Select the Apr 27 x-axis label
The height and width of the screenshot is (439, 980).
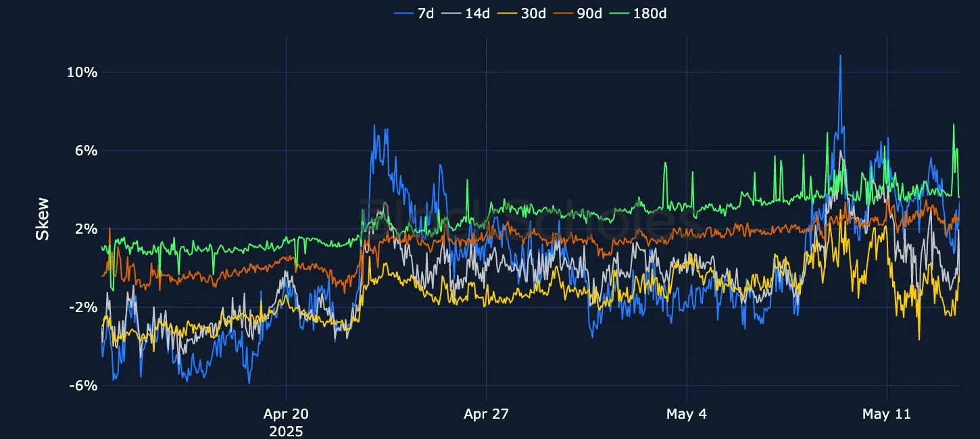[486, 414]
